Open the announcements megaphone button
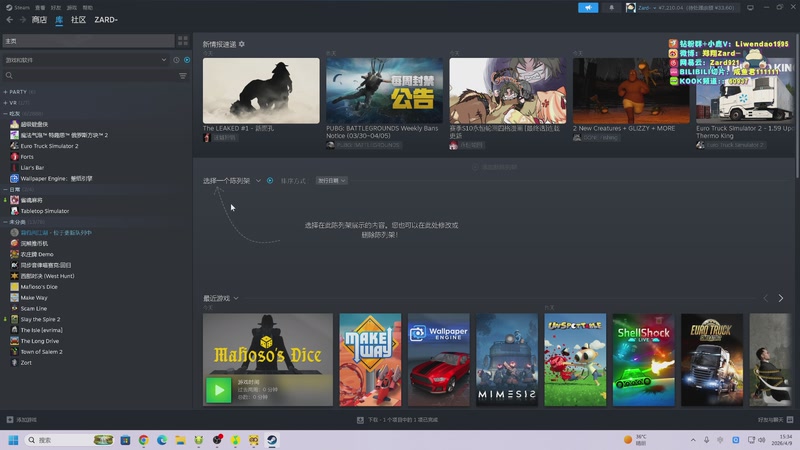Screen dimensions: 800x450 pos(588,8)
